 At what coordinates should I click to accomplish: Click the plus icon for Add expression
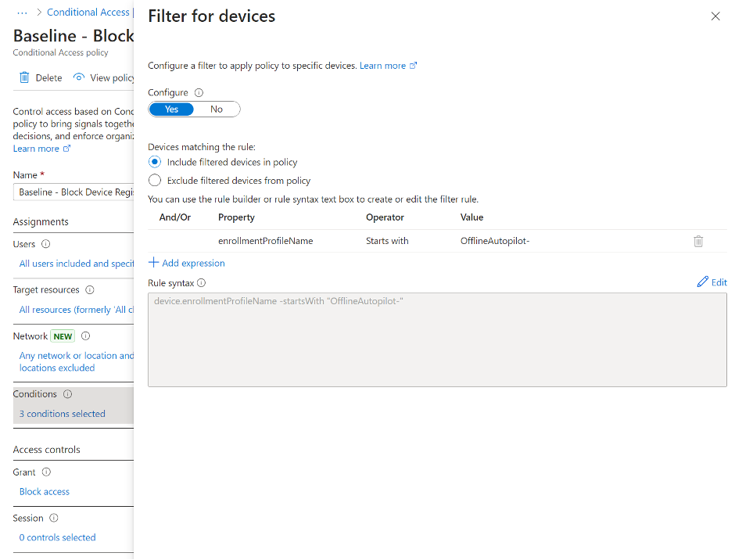154,263
